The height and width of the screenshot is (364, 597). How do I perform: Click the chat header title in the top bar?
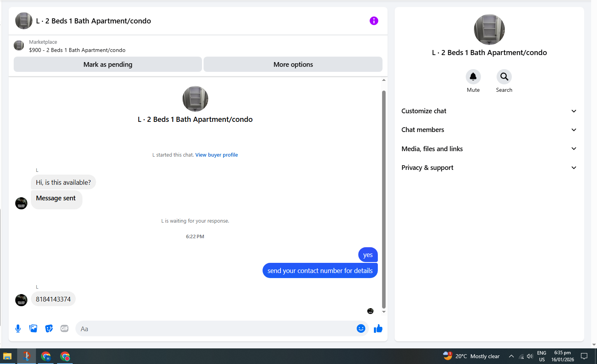93,21
